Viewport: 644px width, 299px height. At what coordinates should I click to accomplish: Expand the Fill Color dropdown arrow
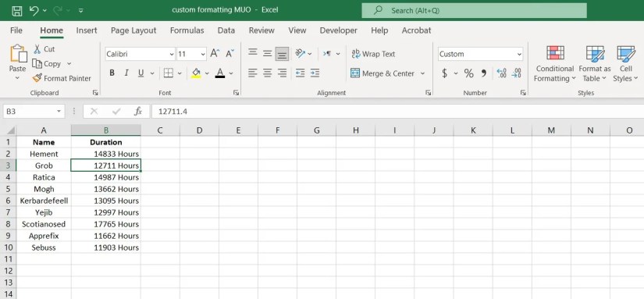(x=207, y=73)
